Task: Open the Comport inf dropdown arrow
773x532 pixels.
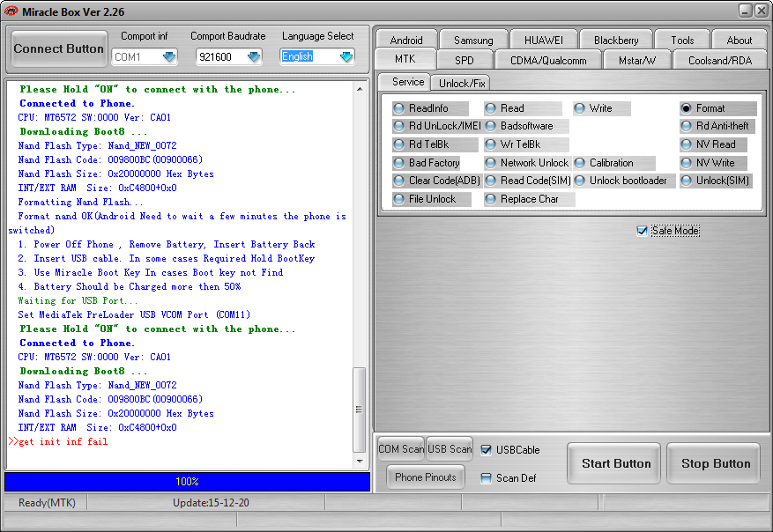Action: point(169,57)
